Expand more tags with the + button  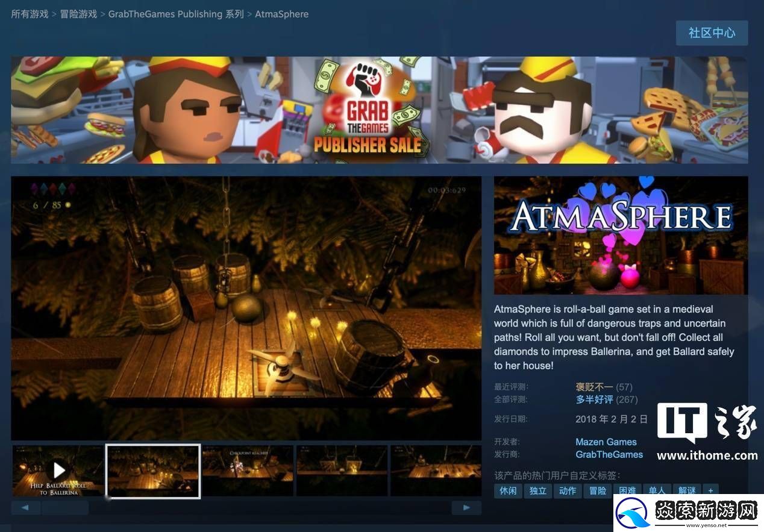click(710, 490)
